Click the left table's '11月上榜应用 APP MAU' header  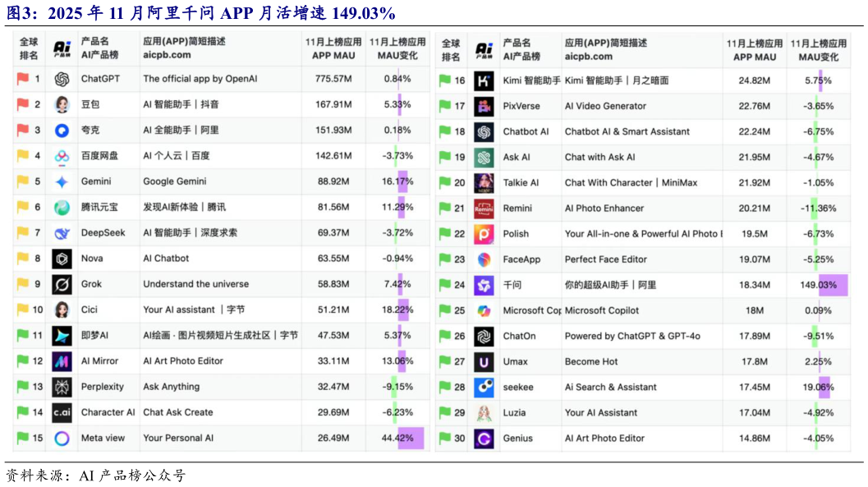coord(333,48)
